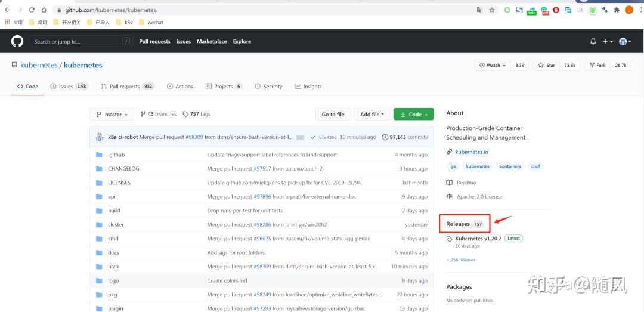View the 97,143 commits history
The height and width of the screenshot is (312, 644).
coord(404,137)
